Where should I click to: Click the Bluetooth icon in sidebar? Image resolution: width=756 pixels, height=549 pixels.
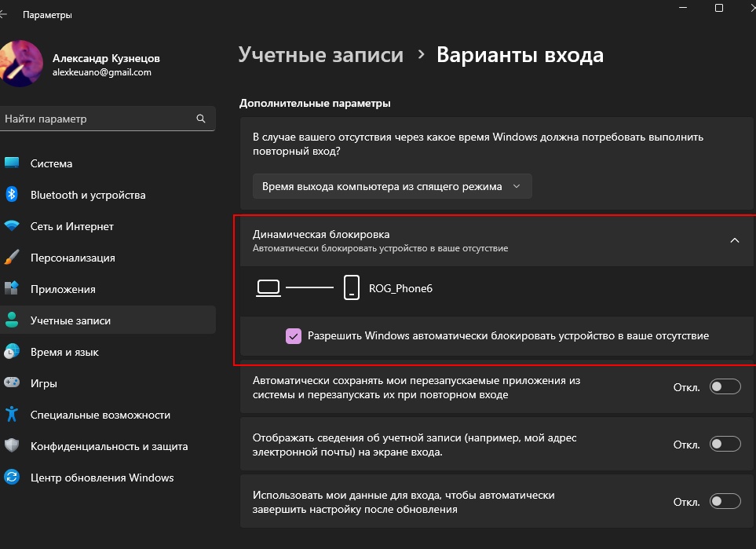coord(12,195)
